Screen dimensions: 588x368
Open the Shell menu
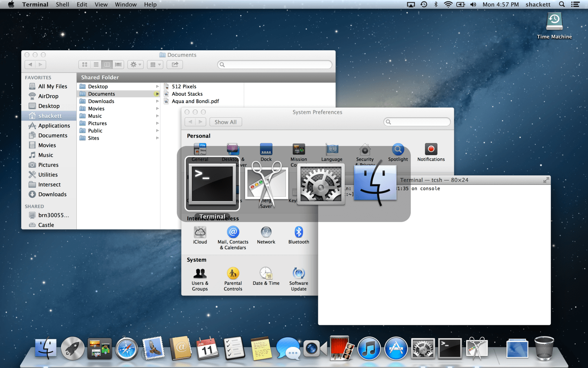62,4
